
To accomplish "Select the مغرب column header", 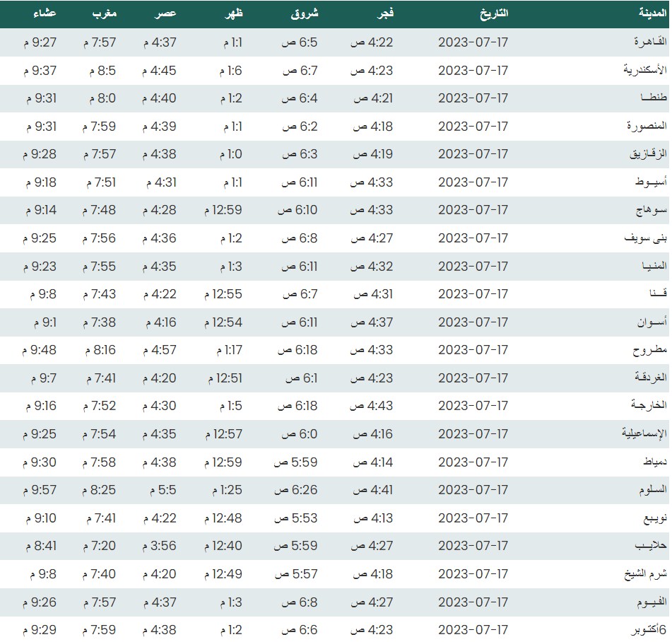I will [103, 13].
